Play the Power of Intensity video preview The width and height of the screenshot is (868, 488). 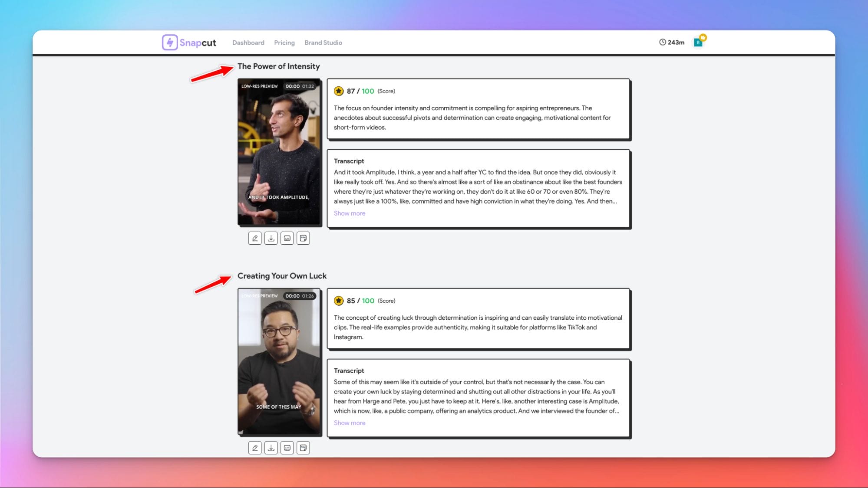pyautogui.click(x=279, y=152)
